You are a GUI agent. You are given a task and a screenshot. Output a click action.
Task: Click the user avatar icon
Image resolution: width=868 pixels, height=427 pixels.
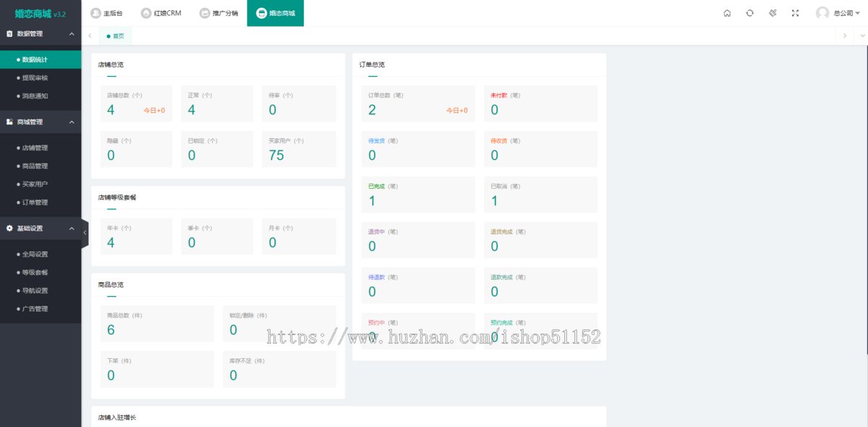[x=822, y=13]
